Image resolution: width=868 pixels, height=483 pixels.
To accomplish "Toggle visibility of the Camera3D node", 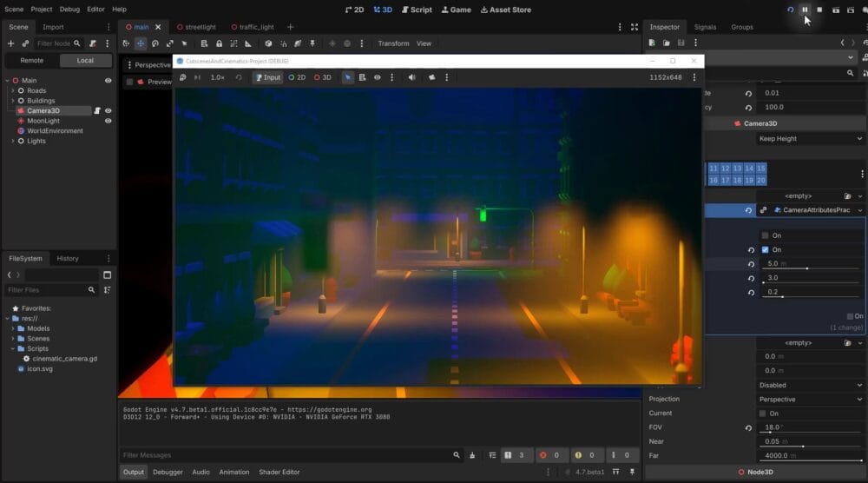I will click(108, 111).
